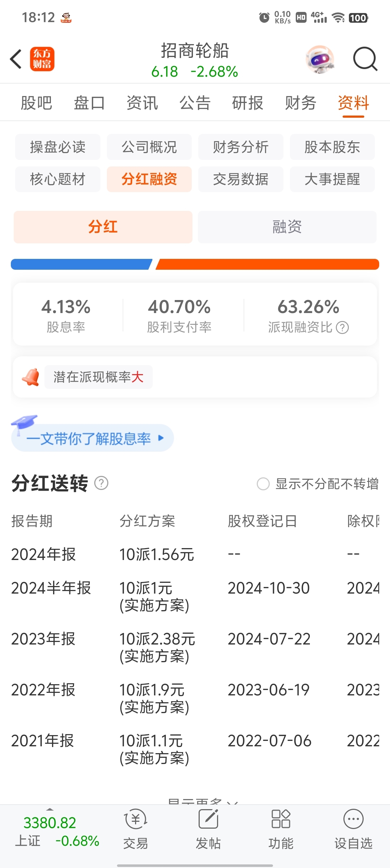The image size is (390, 868).
Task: Open the search magnifier icon
Action: pos(365,59)
